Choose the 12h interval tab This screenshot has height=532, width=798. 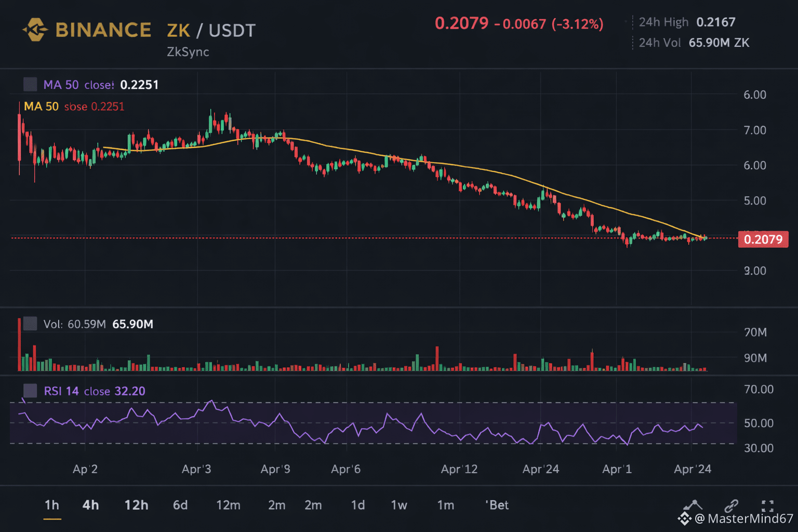tap(136, 505)
